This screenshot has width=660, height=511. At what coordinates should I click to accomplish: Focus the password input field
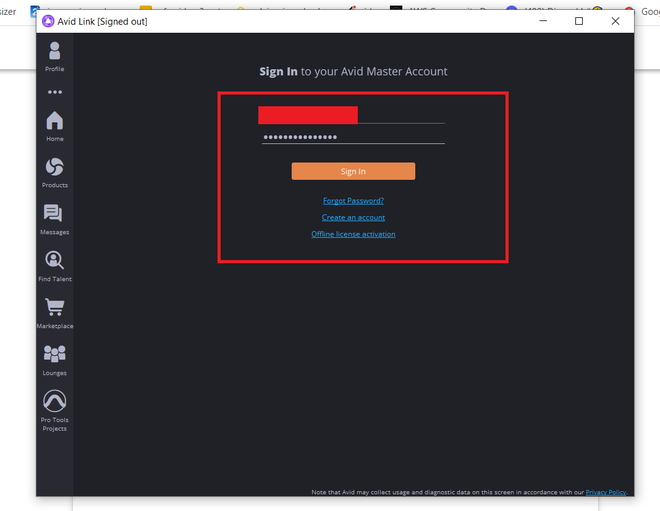pos(353,137)
